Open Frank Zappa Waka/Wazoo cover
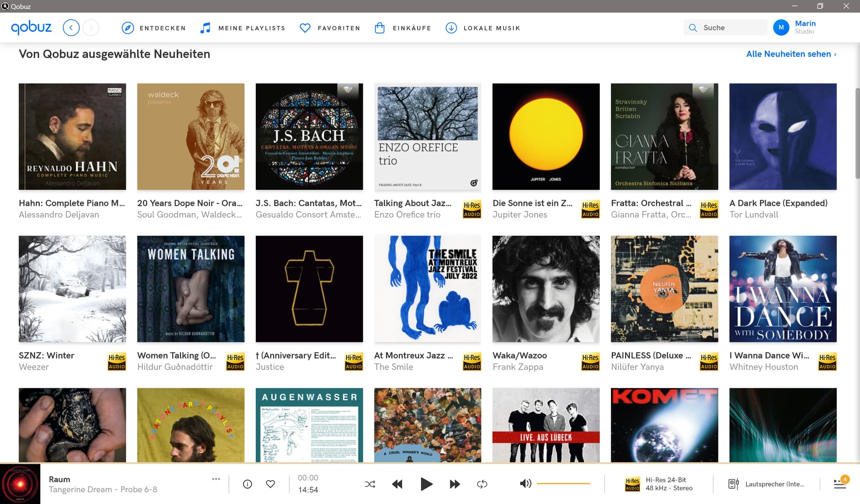Image resolution: width=860 pixels, height=504 pixels. point(546,289)
